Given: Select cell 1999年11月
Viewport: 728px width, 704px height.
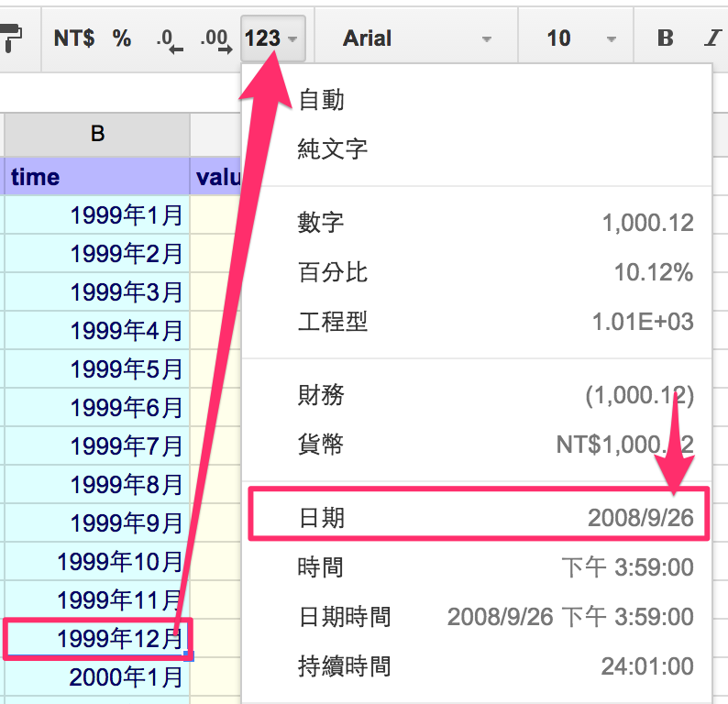Looking at the screenshot, I should [97, 600].
